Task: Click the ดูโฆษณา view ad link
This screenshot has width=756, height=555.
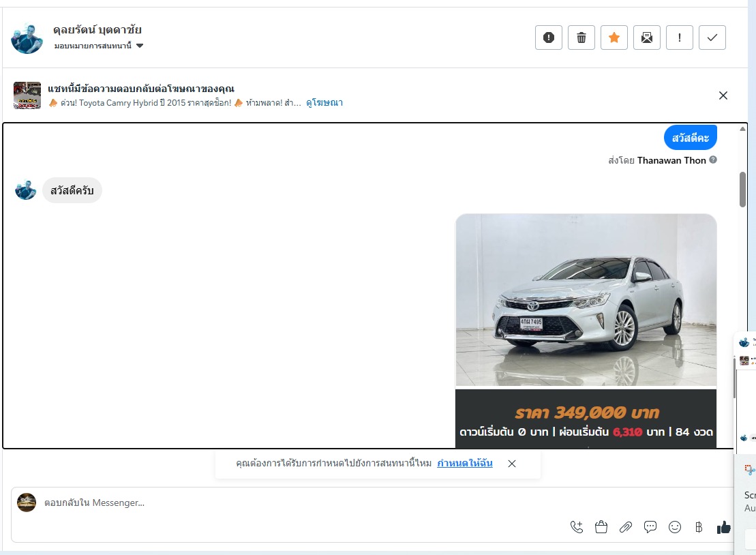Action: click(x=324, y=103)
